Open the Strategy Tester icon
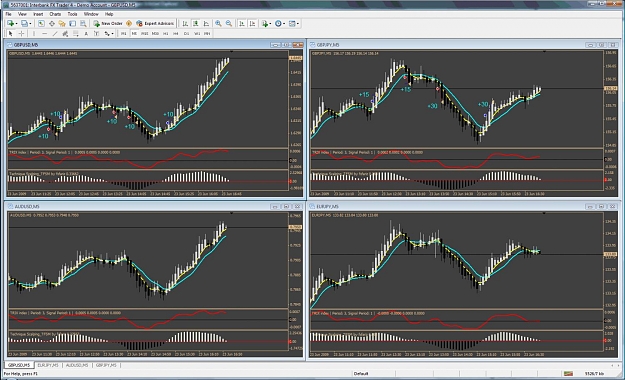Screen dimensions: 625x380 click(83, 24)
